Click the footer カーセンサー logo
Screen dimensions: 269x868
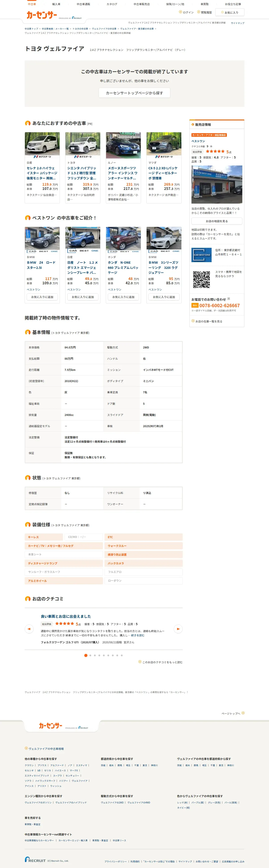(x=50, y=725)
